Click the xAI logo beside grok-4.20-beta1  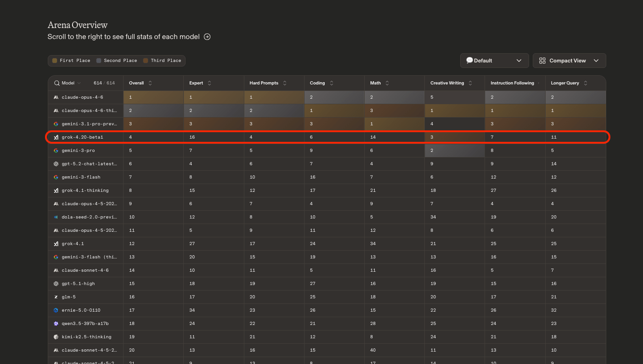coord(56,137)
